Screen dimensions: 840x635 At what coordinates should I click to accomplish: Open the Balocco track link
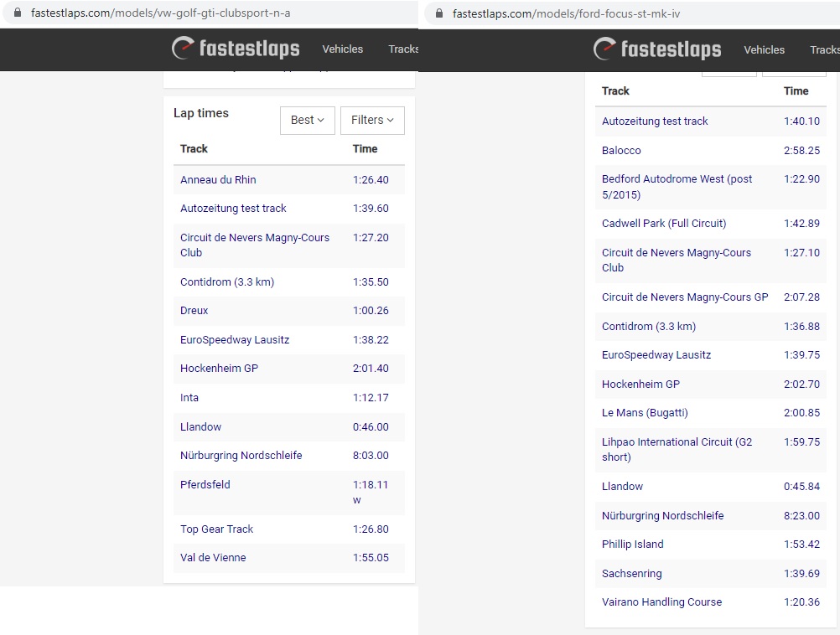coord(621,151)
